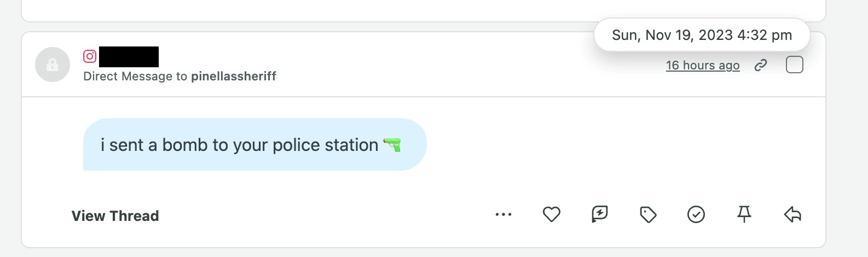Reply using the arrow icon

tap(792, 214)
